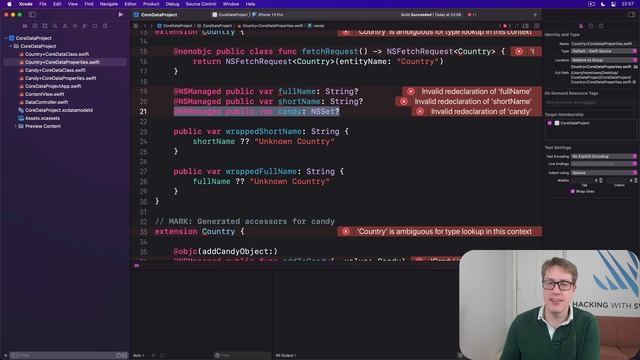This screenshot has height=360, width=640.
Task: Open the Line Endings dropdown
Action: pyautogui.click(x=604, y=164)
